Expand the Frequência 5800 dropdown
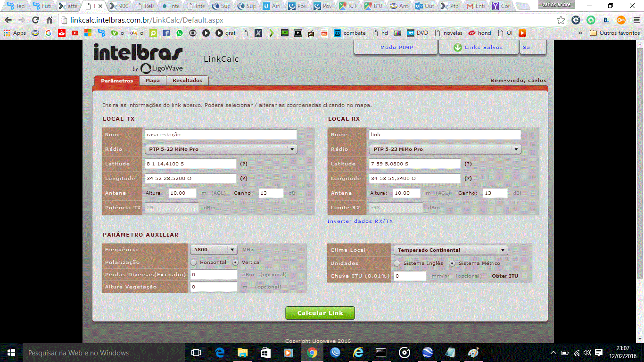The width and height of the screenshot is (644, 362). pyautogui.click(x=214, y=250)
